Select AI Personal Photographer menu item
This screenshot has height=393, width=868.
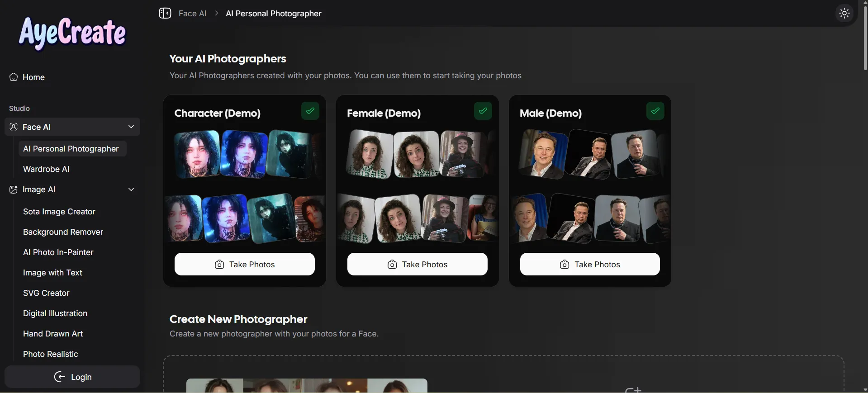click(72, 149)
